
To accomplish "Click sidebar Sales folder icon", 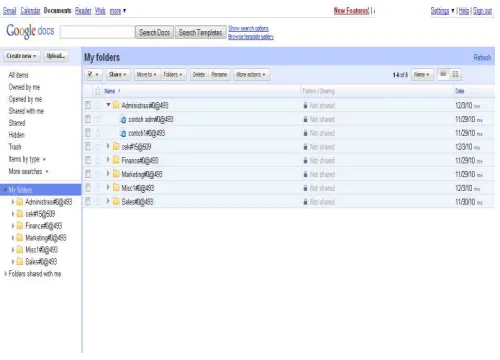I will pos(20,262).
